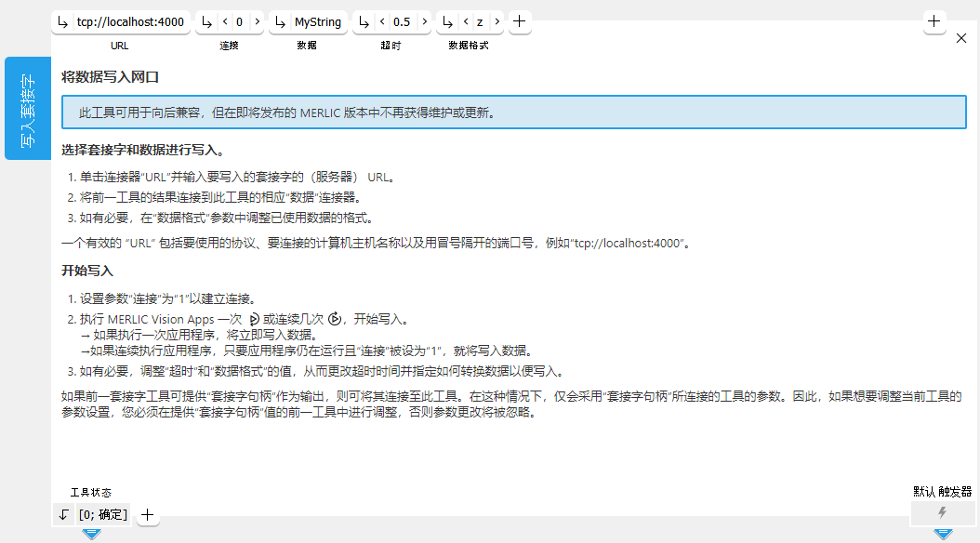This screenshot has height=543, width=980.
Task: Increase the 超时 value
Action: [x=423, y=22]
